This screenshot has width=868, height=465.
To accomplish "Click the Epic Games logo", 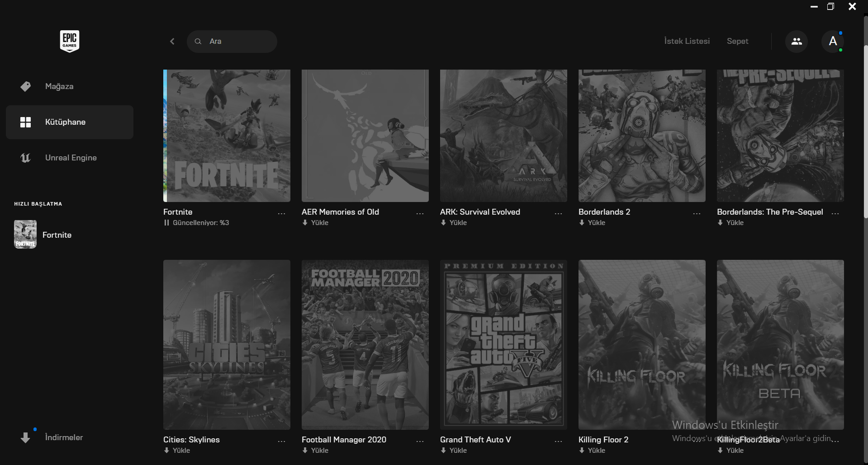I will 70,41.
